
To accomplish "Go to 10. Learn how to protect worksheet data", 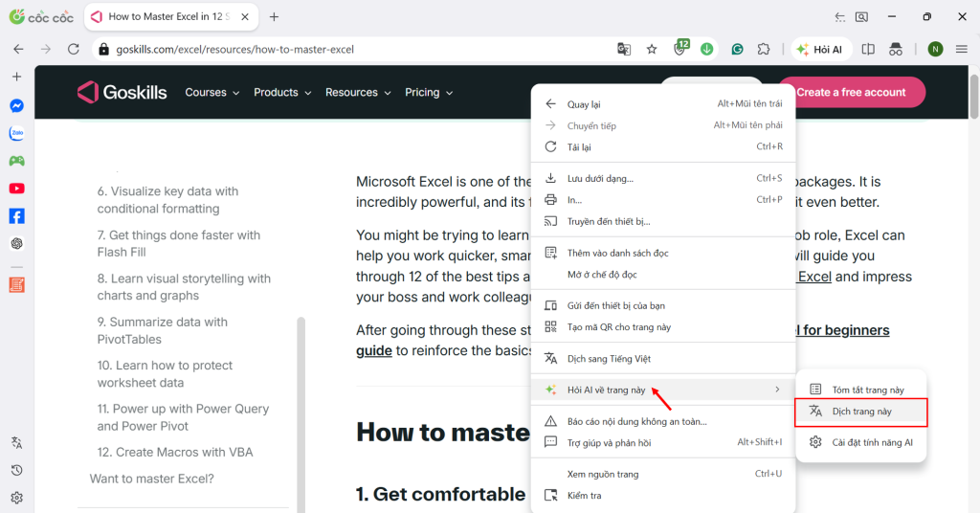I will pyautogui.click(x=165, y=373).
